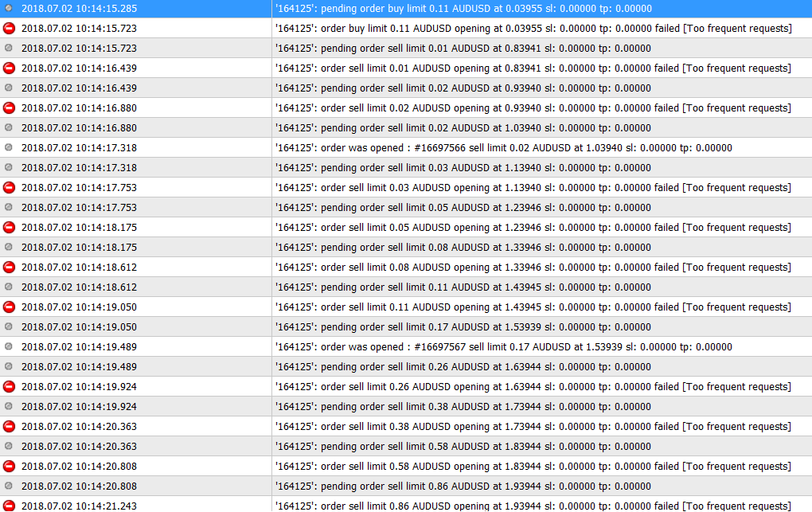Select 'order was opened : #16697567' message
This screenshot has width=812, height=512.
point(503,346)
